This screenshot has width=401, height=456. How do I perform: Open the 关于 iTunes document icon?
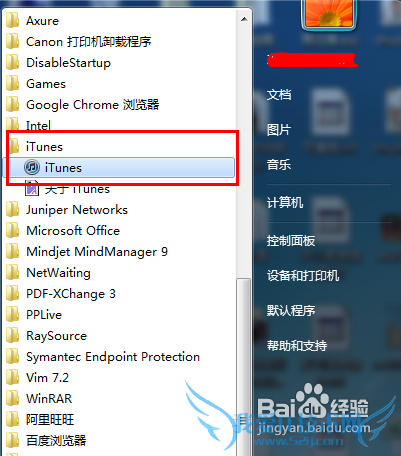(32, 188)
